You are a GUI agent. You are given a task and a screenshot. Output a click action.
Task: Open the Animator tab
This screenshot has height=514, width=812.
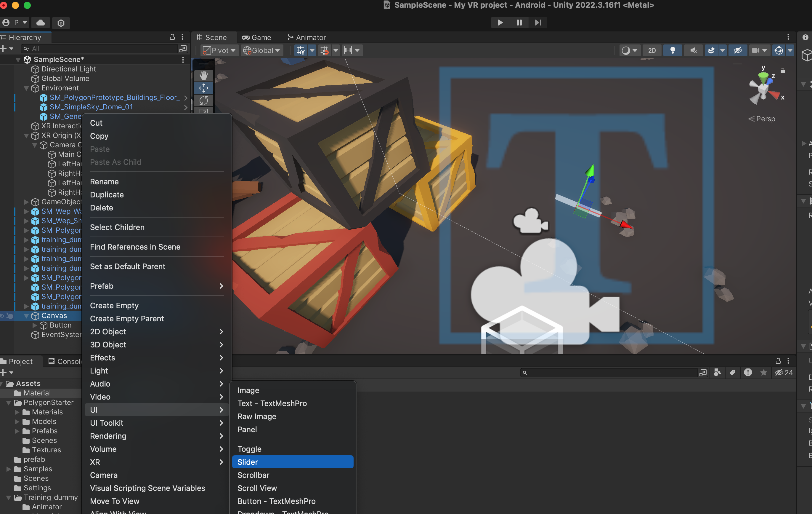[306, 37]
